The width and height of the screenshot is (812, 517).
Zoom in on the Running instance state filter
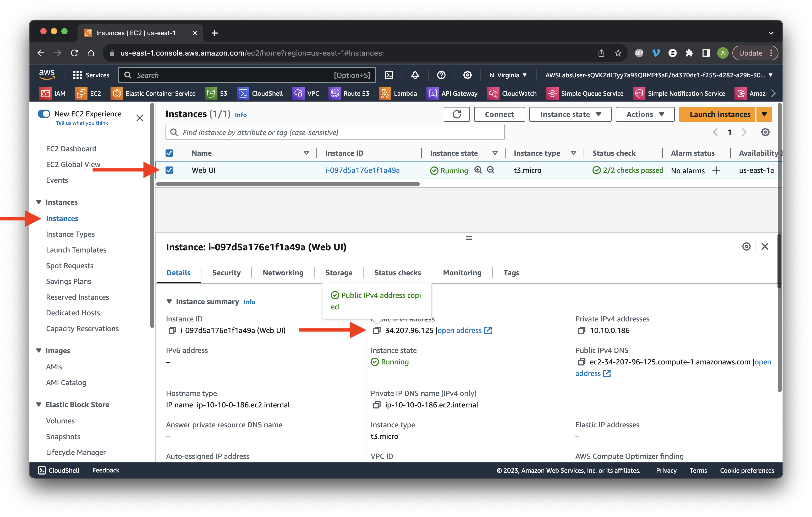click(x=478, y=170)
